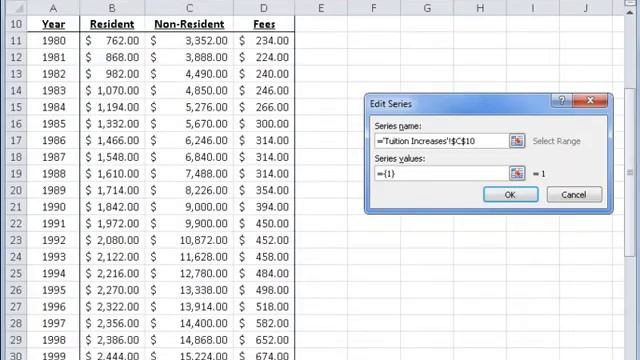
Task: Click the cell containing year 1994
Action: pyautogui.click(x=53, y=273)
